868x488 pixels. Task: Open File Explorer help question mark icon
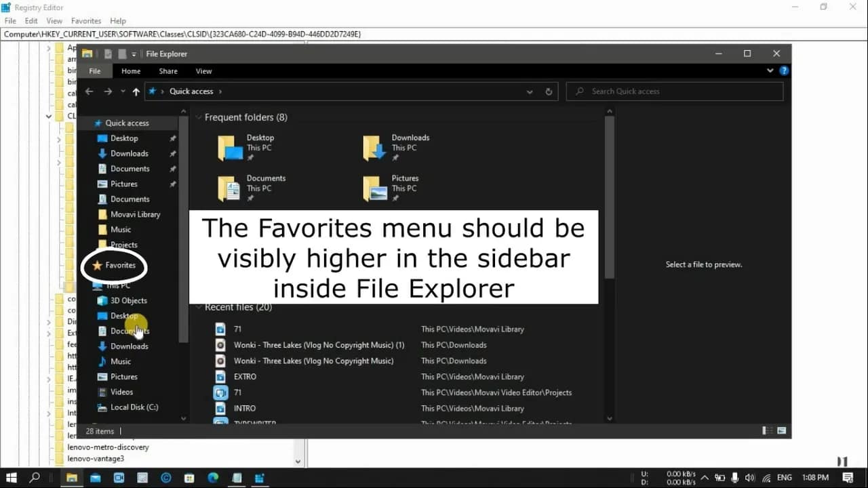point(784,70)
